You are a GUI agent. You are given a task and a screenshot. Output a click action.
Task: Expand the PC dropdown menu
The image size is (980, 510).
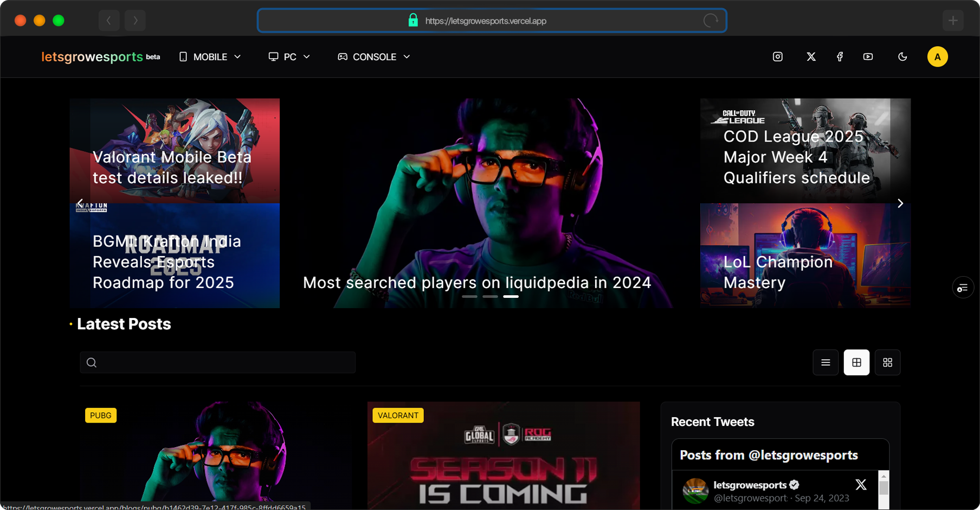point(289,57)
